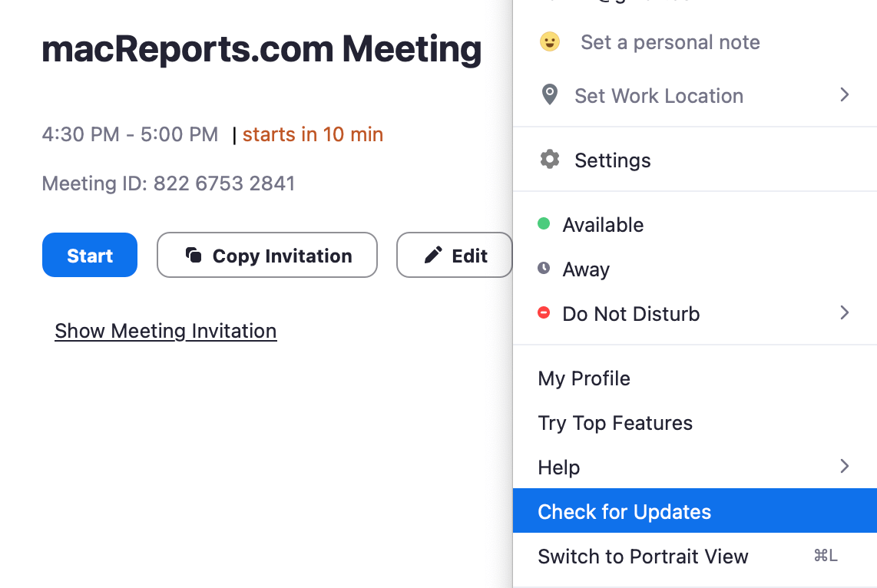Click the green Available status dot

tap(544, 224)
